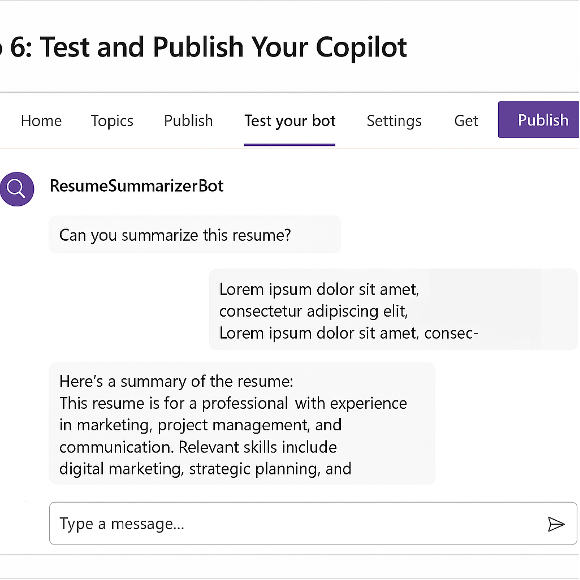The image size is (580, 580).
Task: Select the 'Can you summarize this resume?' message
Action: pos(175,235)
